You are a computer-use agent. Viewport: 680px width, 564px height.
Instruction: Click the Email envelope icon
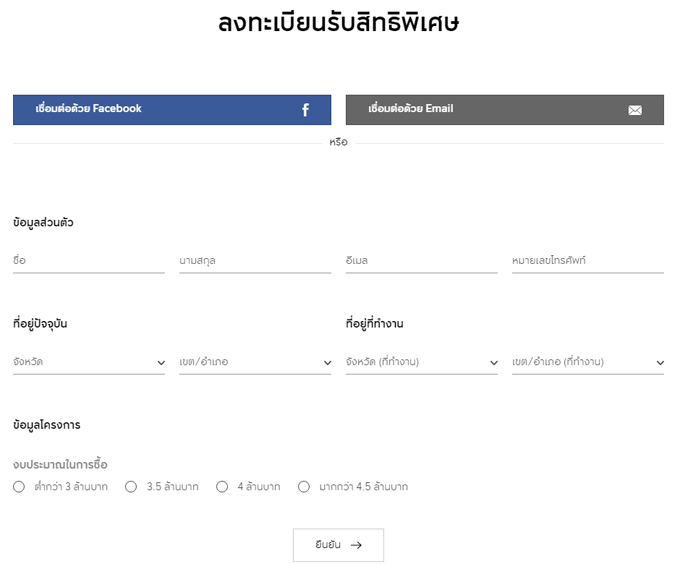tap(635, 110)
